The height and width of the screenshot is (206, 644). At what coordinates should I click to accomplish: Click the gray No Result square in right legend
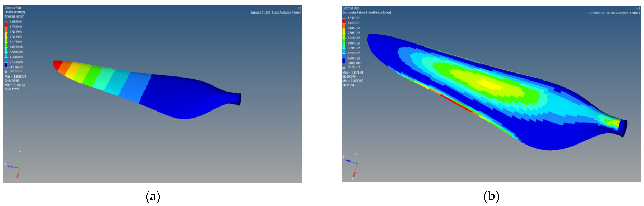point(344,68)
